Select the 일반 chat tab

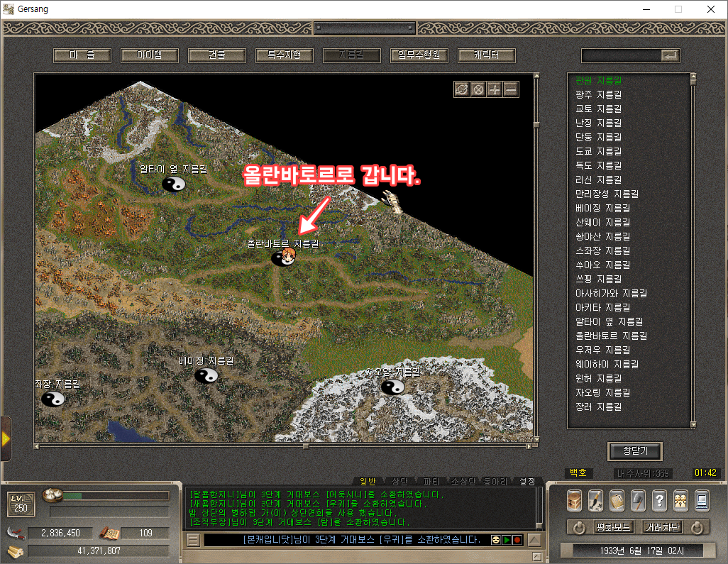click(x=368, y=482)
